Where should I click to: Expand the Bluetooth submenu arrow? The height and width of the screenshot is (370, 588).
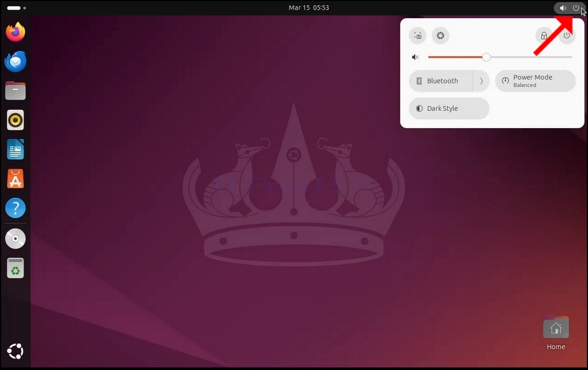point(482,81)
